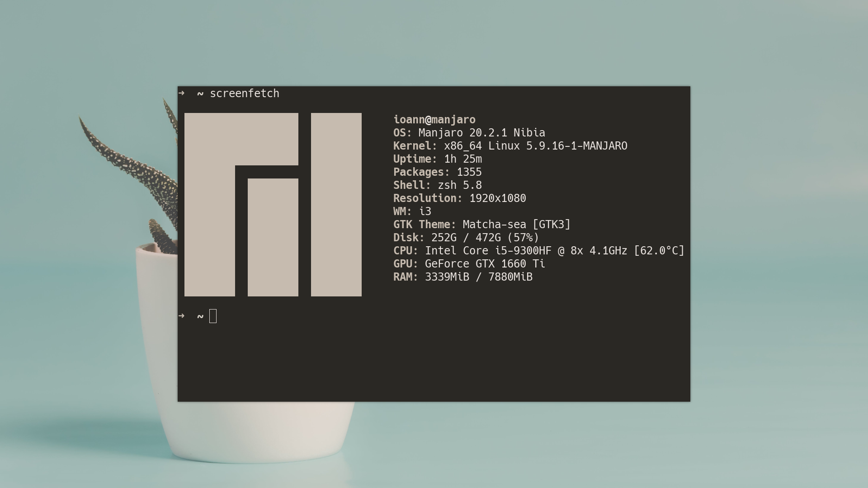Click the 'RAM: 3339MiB / 7880MiB' line
The image size is (868, 488).
click(x=463, y=277)
